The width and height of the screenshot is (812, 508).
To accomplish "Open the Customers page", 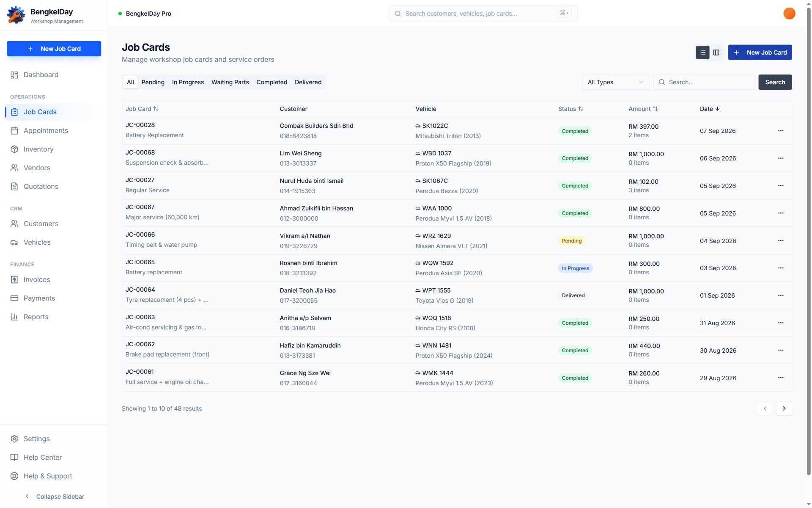I will point(54,224).
